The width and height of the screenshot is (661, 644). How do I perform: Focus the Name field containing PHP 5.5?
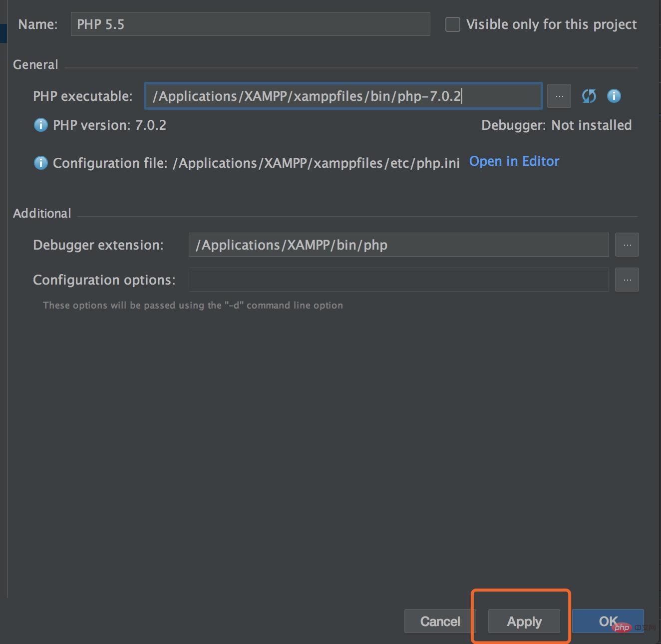click(x=250, y=24)
